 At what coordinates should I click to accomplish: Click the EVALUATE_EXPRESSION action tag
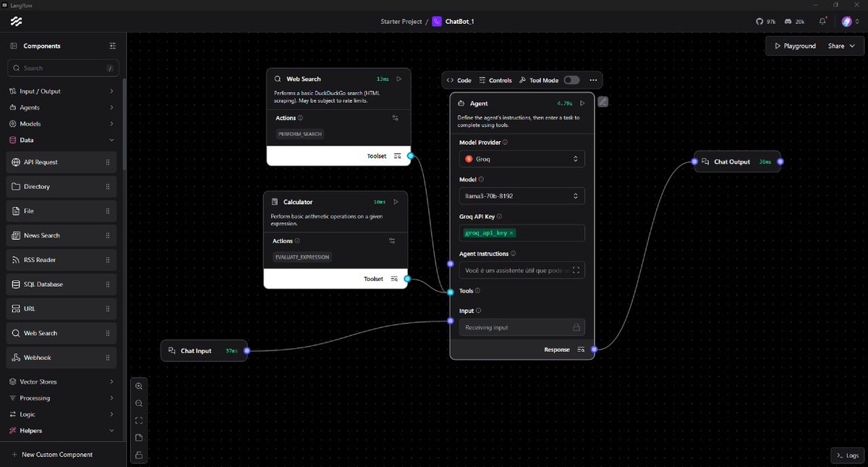(302, 257)
